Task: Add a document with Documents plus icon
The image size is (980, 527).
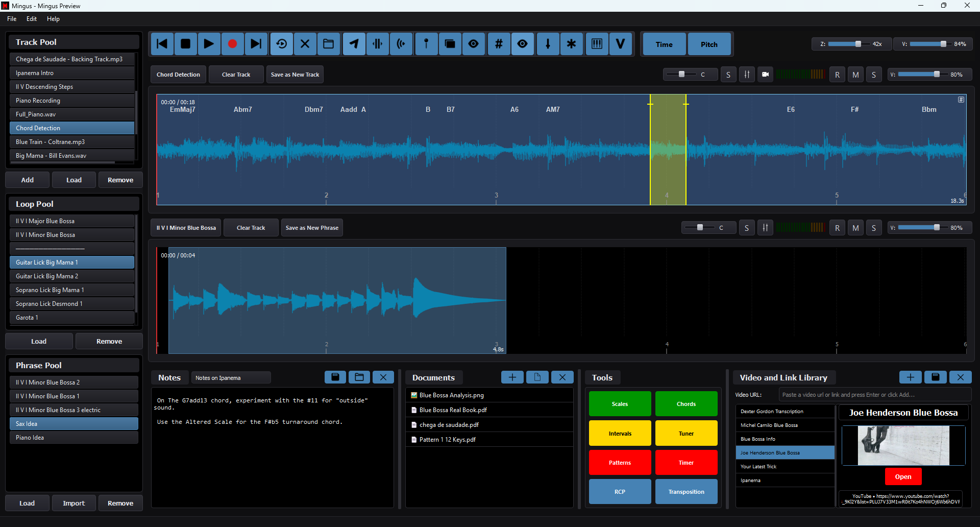Action: 512,377
